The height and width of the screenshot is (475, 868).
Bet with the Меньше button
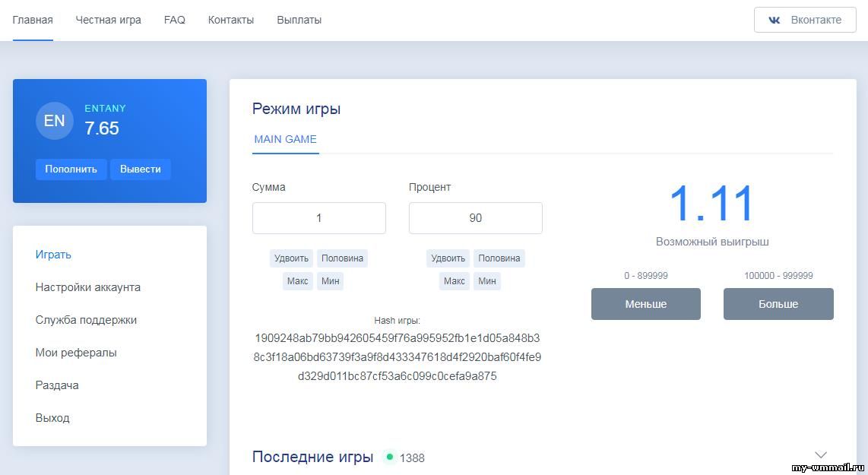click(646, 304)
